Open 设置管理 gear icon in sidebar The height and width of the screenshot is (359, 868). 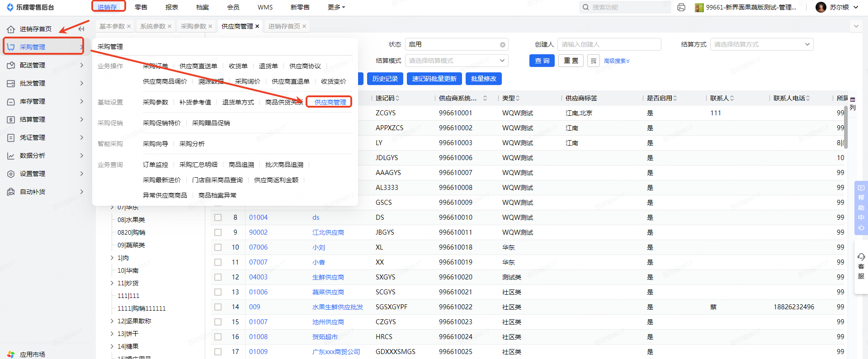pyautogui.click(x=11, y=174)
